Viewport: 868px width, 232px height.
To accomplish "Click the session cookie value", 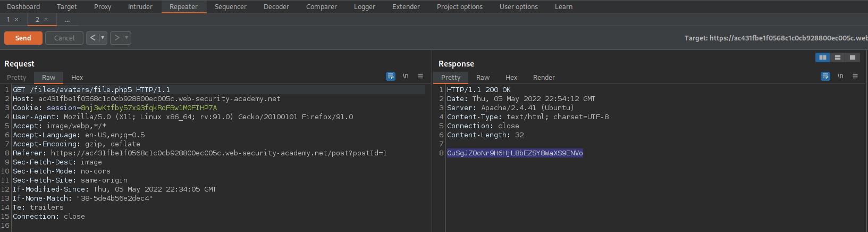I will point(149,107).
